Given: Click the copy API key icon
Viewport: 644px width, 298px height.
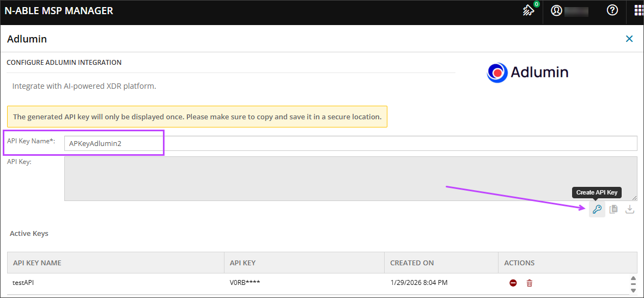Looking at the screenshot, I should coord(613,209).
